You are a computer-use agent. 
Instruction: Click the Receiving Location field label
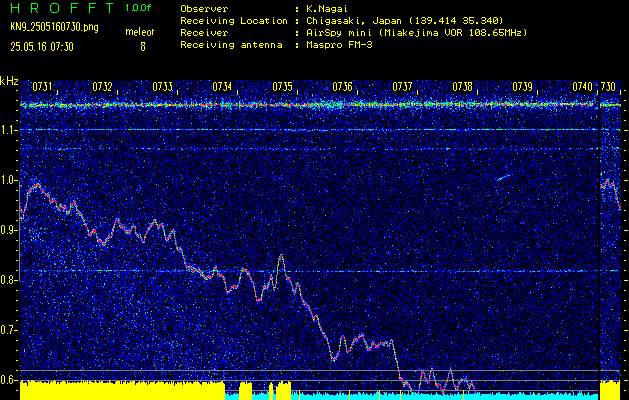234,20
